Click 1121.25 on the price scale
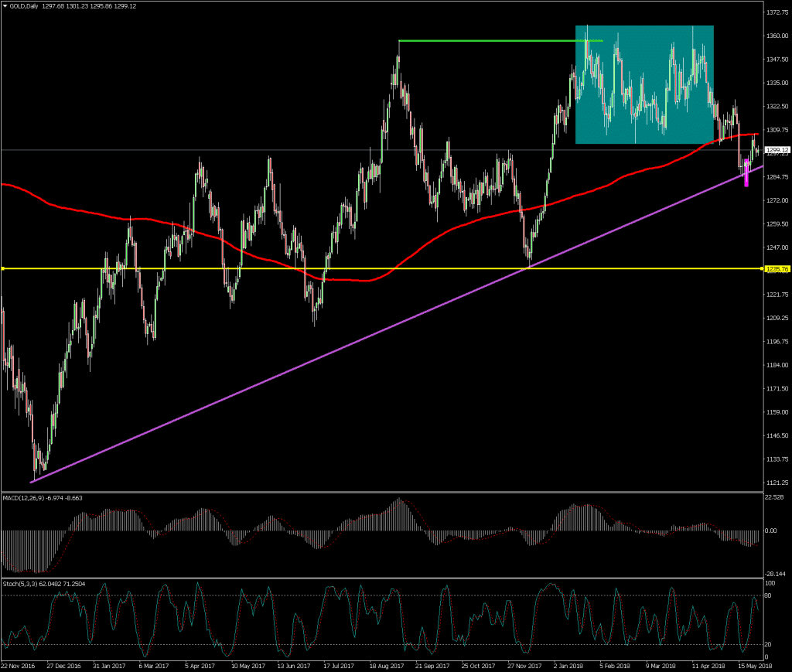The image size is (792, 672). 777,483
